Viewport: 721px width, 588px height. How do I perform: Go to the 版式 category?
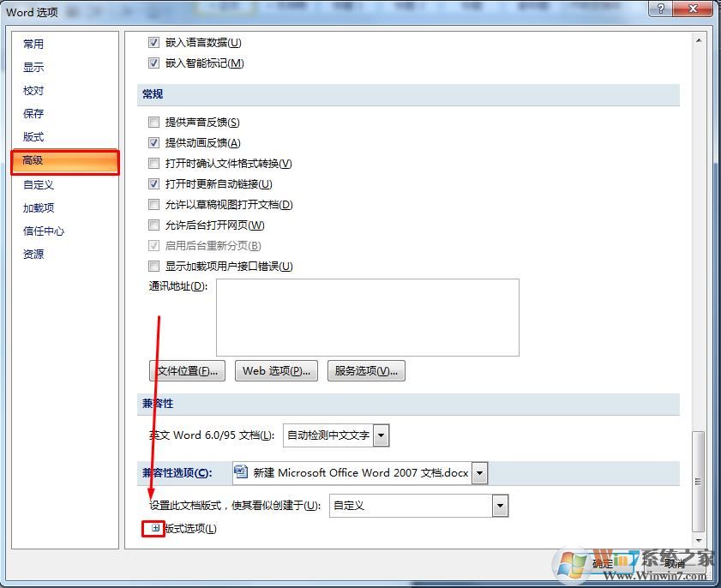point(33,137)
